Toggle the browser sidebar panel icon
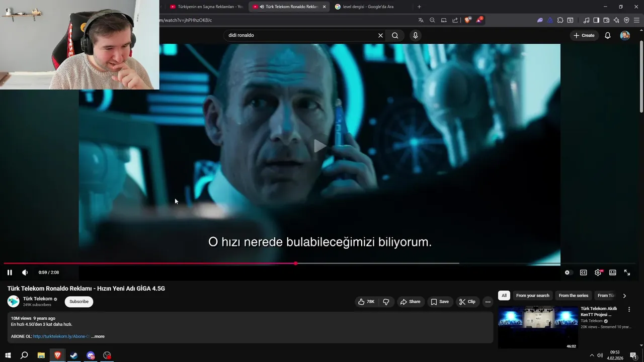The image size is (644, 362). (x=596, y=20)
